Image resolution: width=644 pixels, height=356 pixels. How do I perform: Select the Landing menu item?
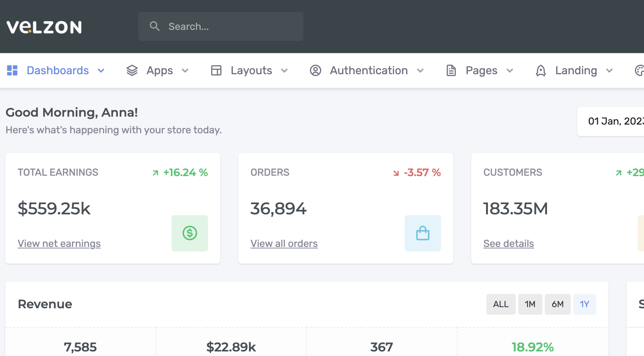(x=576, y=70)
